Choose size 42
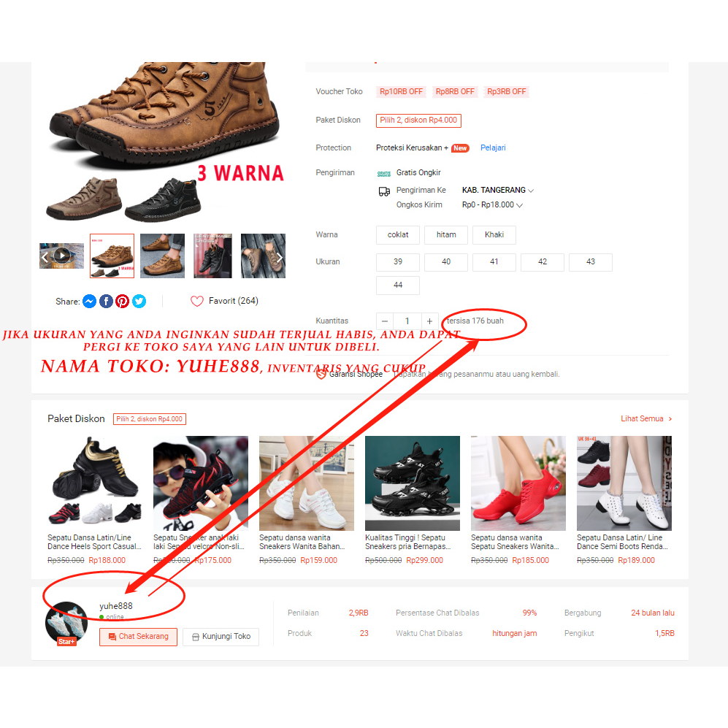 click(x=543, y=262)
